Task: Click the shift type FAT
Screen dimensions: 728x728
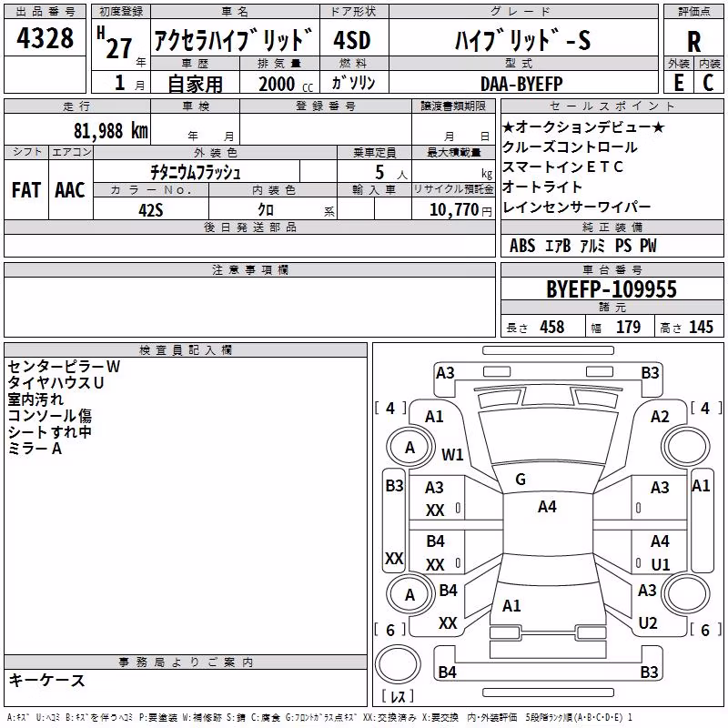Action: (x=26, y=190)
